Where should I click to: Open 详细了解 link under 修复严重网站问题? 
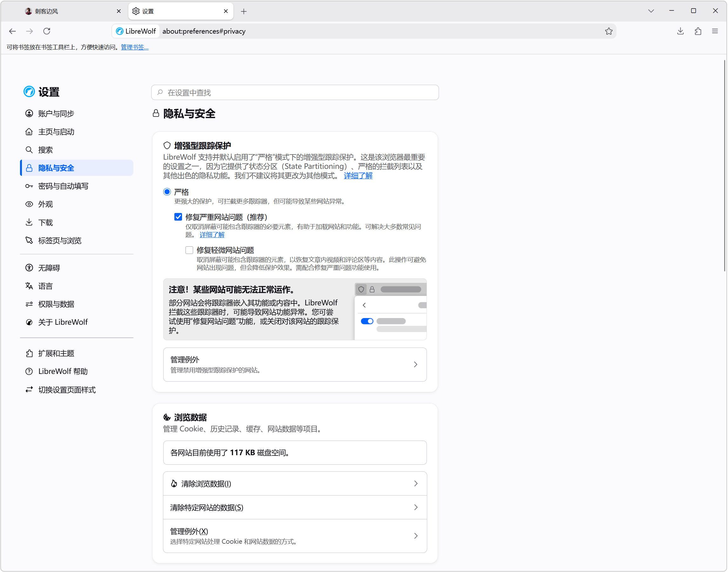click(x=212, y=235)
